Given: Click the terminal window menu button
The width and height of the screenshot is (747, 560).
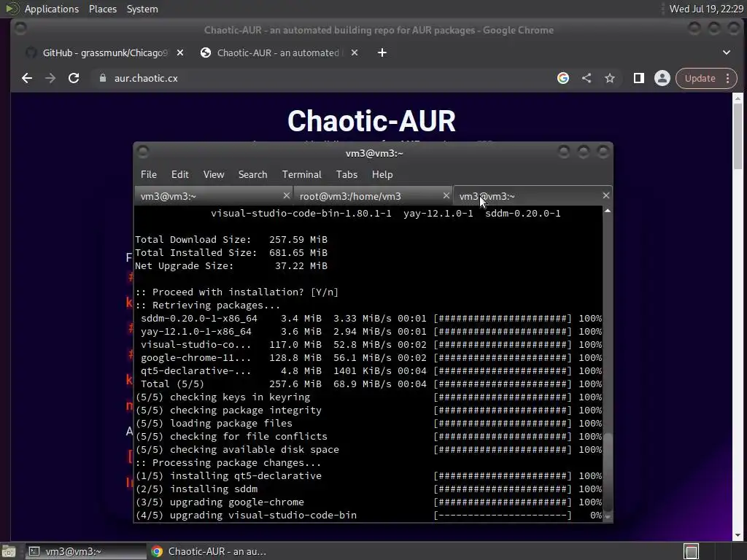Looking at the screenshot, I should tap(143, 152).
